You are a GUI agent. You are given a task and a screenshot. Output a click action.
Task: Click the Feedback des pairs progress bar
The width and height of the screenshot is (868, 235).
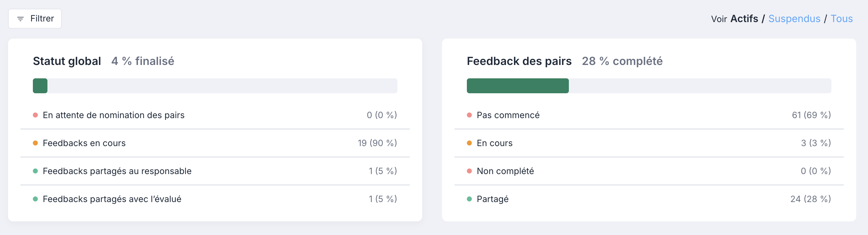[x=649, y=86]
